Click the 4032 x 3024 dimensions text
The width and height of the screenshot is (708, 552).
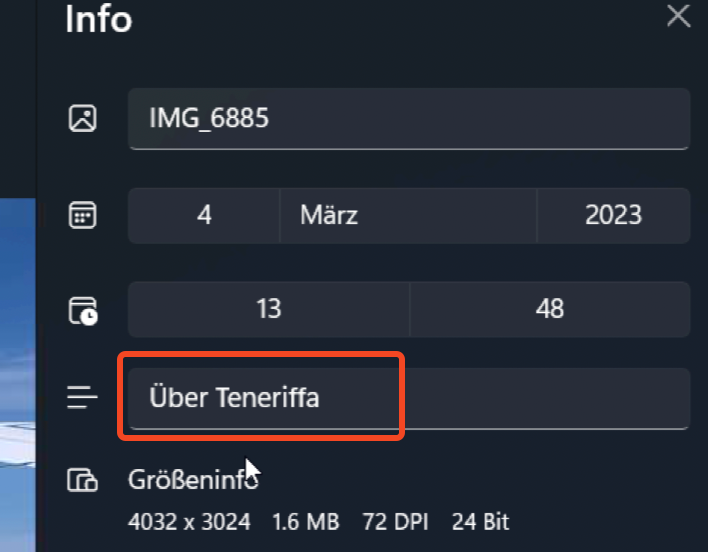tap(189, 522)
